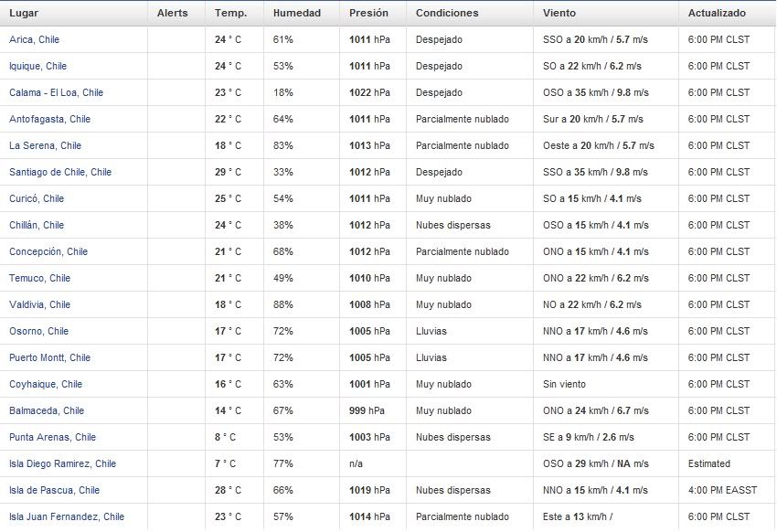
Task: Go to La Serena, Chile page
Action: tap(45, 145)
